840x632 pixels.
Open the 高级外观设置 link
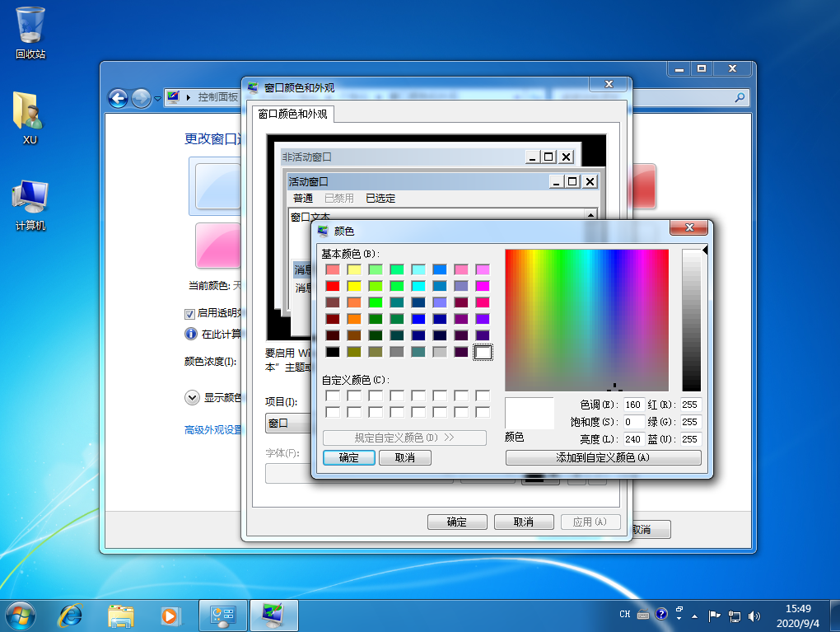coord(213,429)
